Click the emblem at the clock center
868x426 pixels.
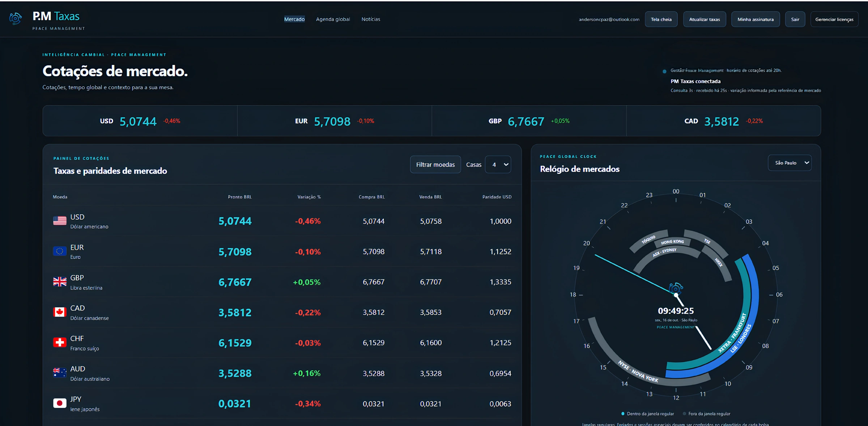(676, 289)
